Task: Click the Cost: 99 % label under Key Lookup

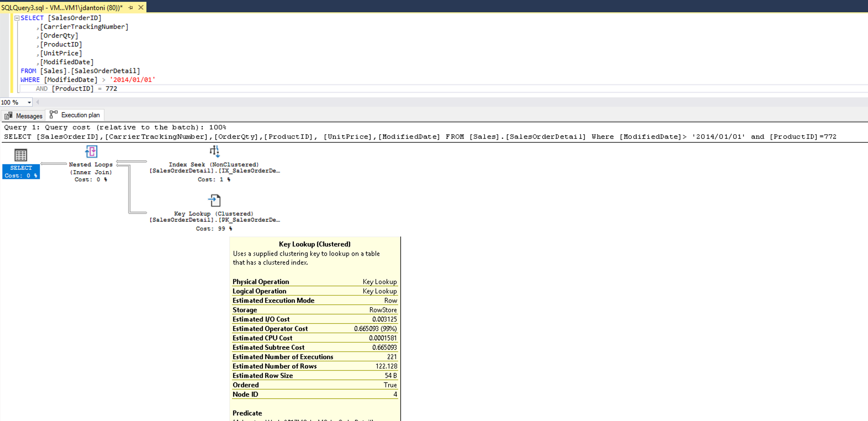Action: point(214,228)
